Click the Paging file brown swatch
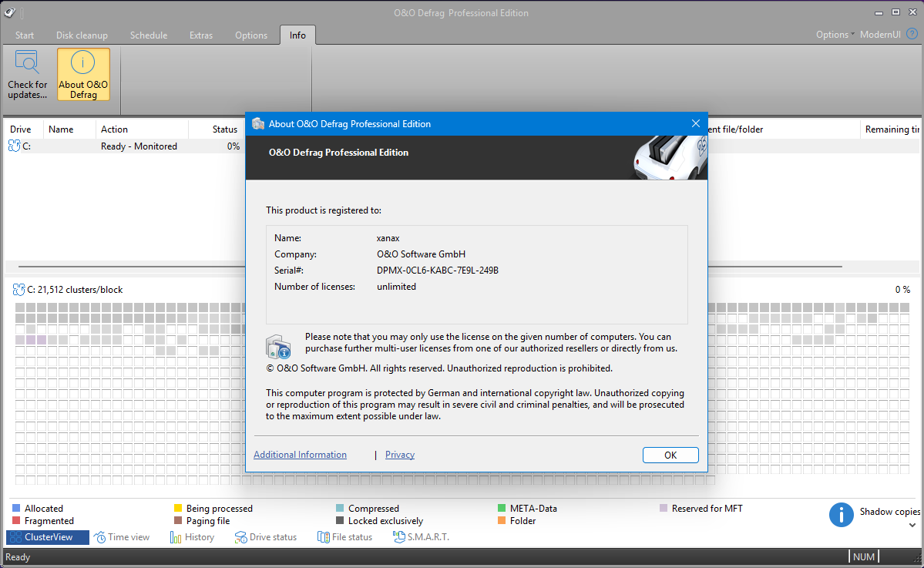Viewport: 924px width, 568px height. click(x=178, y=520)
